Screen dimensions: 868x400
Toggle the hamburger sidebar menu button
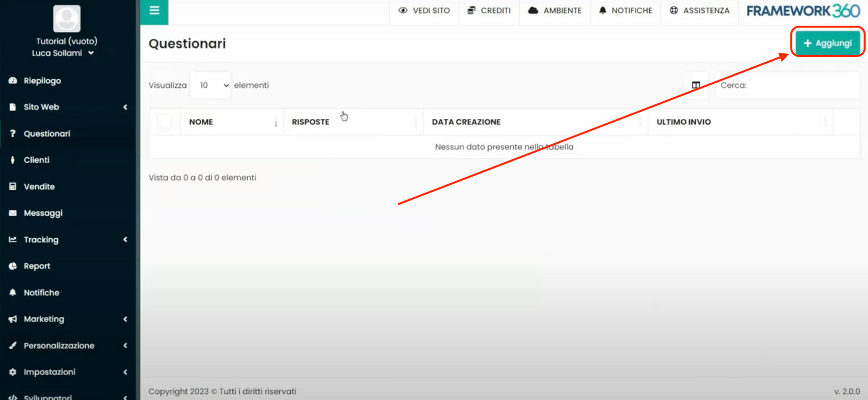point(154,10)
